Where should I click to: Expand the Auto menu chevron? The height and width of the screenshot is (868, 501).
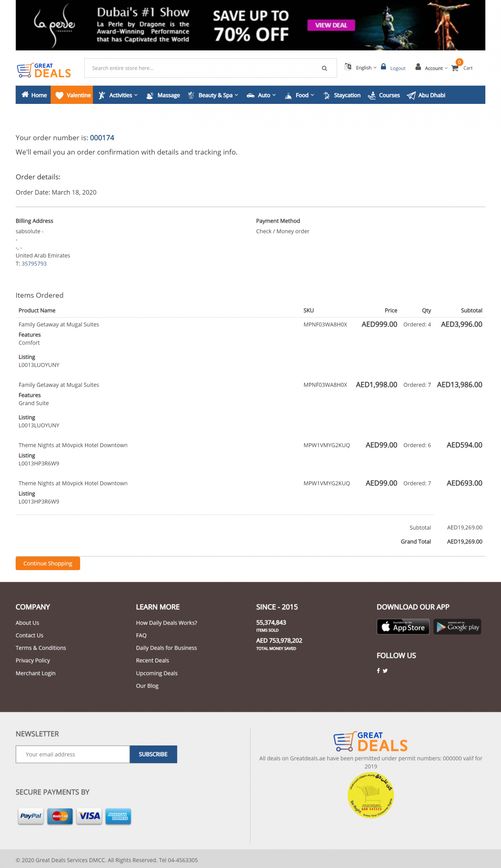[x=274, y=95]
